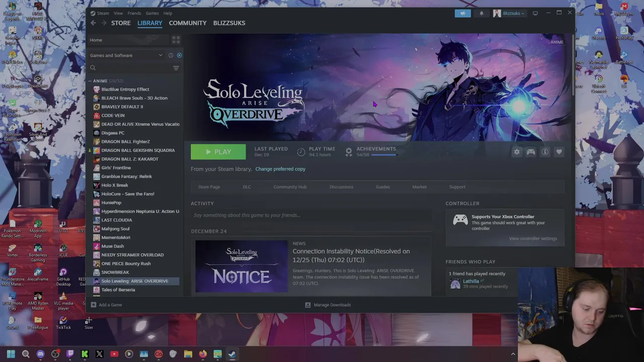The height and width of the screenshot is (362, 644).
Task: Open taskbar search icon
Action: click(x=26, y=354)
